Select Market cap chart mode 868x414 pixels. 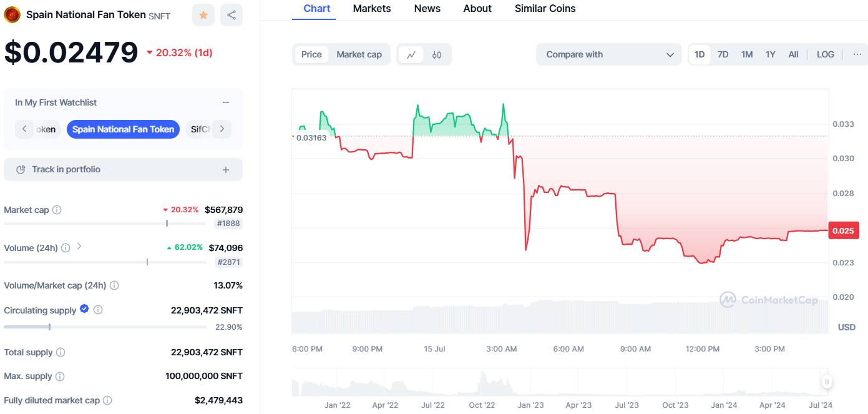[x=359, y=54]
